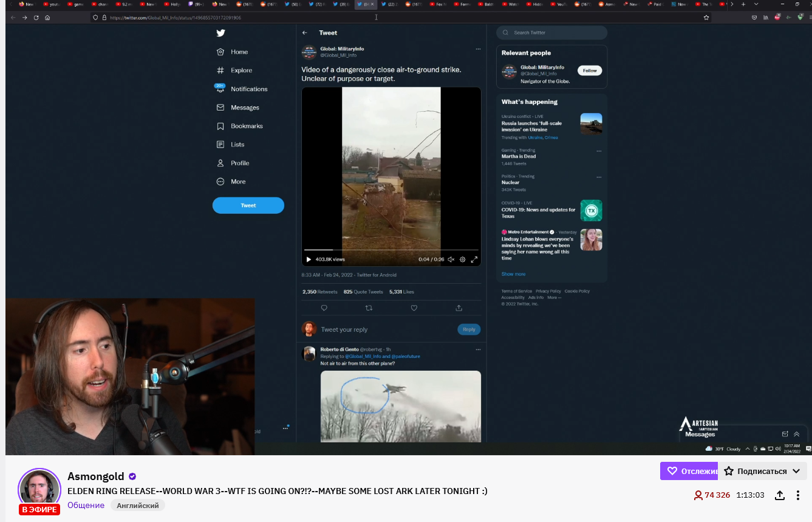The width and height of the screenshot is (812, 522).
Task: Go to Home in Twitter sidebar
Action: (x=233, y=52)
